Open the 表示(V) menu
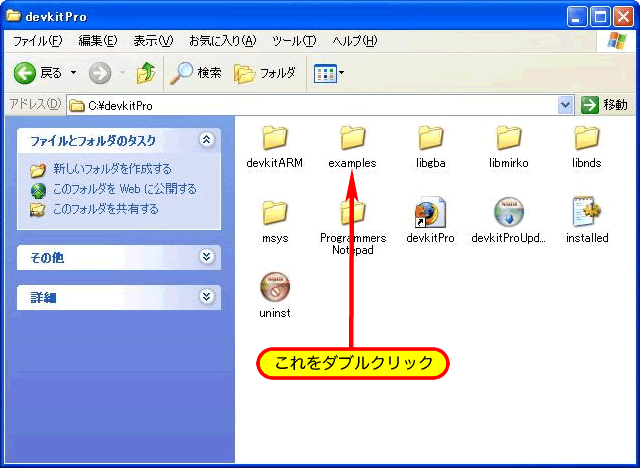640x468 pixels. 153,41
